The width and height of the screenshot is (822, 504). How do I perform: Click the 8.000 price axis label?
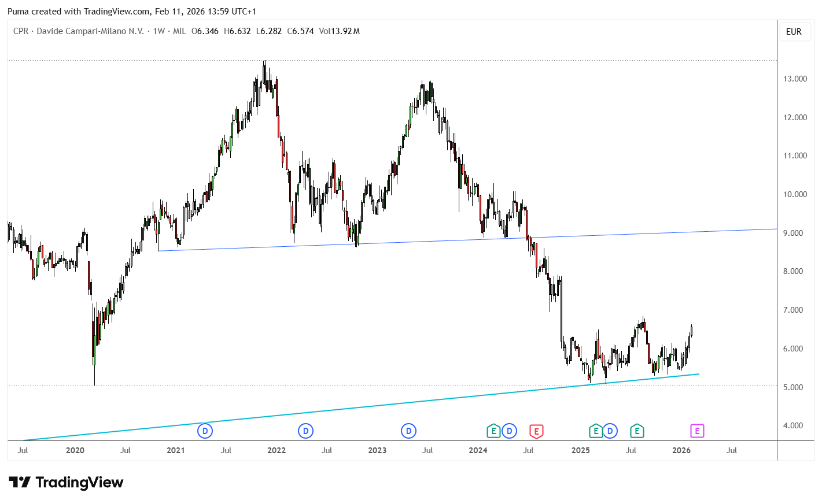tap(793, 271)
